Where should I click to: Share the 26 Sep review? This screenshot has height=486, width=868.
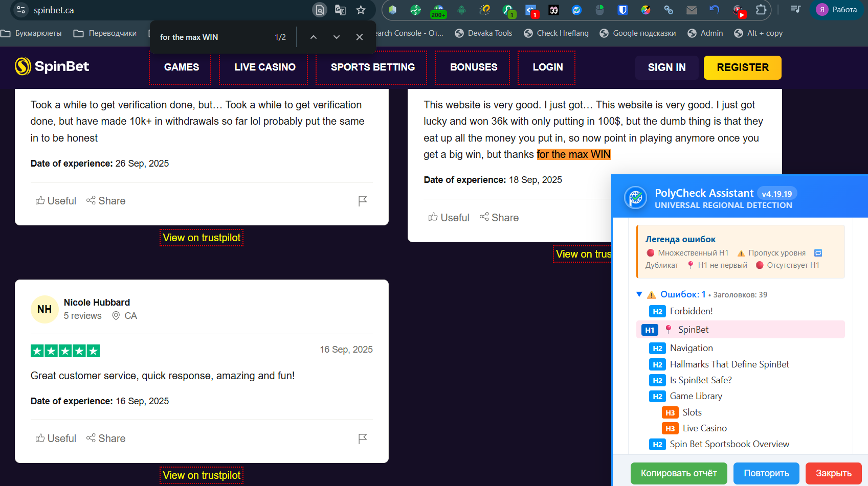point(106,201)
